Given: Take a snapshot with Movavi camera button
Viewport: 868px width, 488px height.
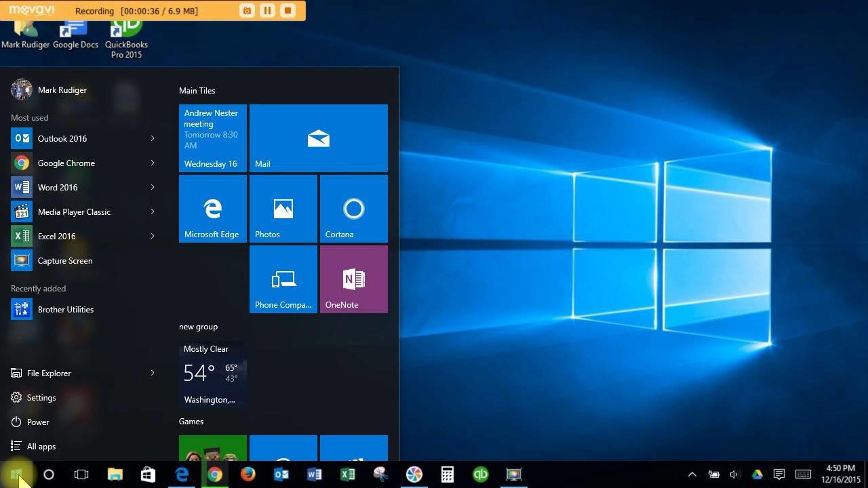Looking at the screenshot, I should click(x=247, y=10).
